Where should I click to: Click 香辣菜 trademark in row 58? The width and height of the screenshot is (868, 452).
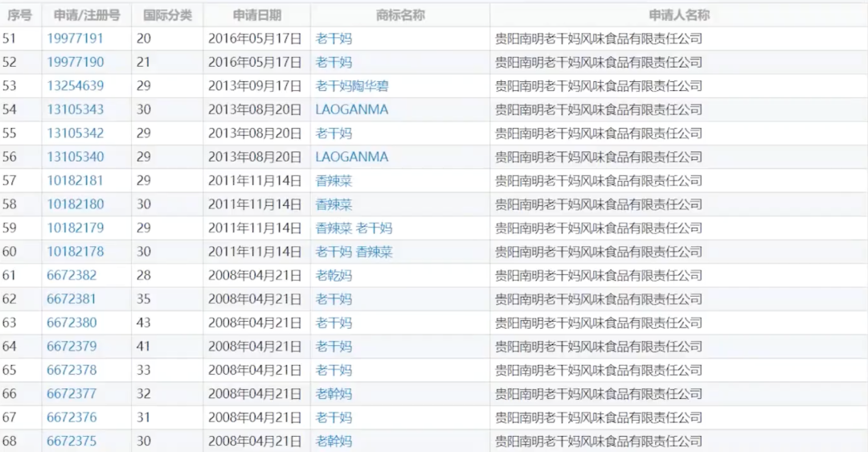(x=334, y=204)
